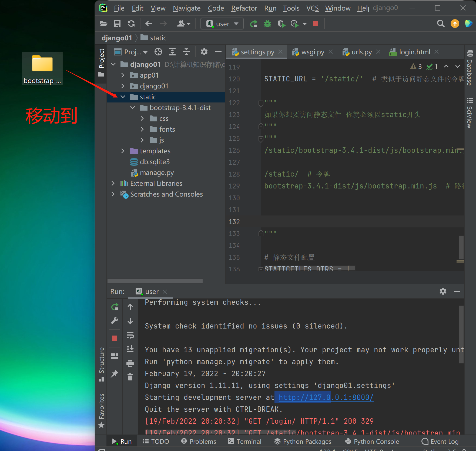Hide the Project panel with the minus icon

218,52
